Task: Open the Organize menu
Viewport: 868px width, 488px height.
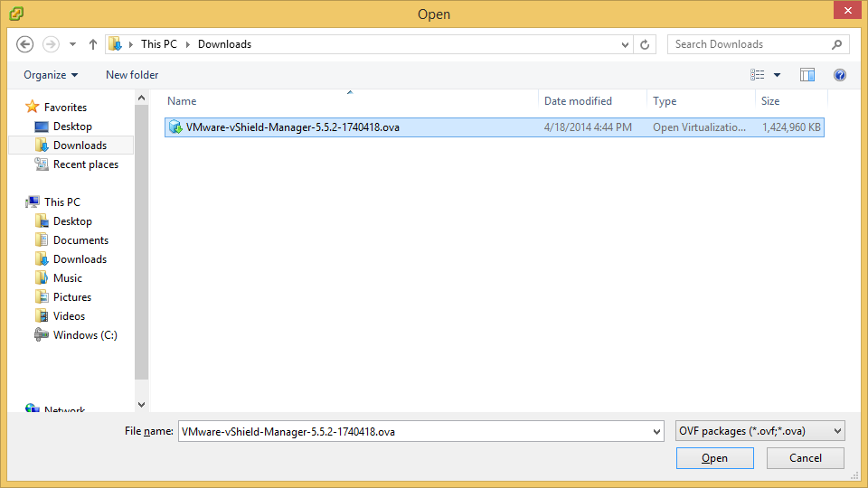Action: tap(51, 75)
